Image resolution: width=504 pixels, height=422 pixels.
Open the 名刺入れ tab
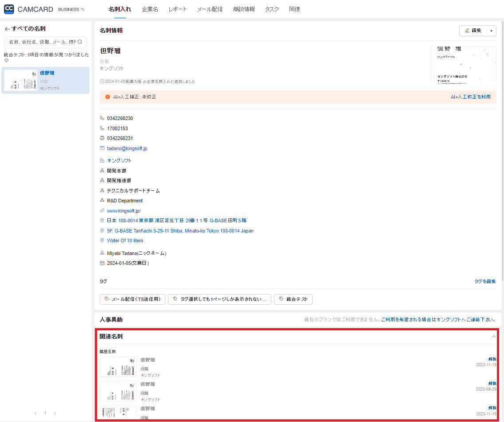coord(120,9)
